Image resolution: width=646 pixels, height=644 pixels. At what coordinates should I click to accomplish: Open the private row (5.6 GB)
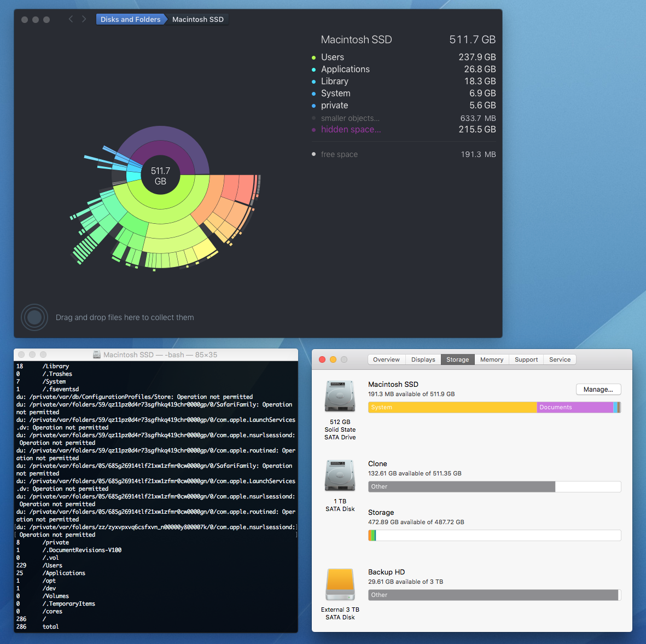404,106
